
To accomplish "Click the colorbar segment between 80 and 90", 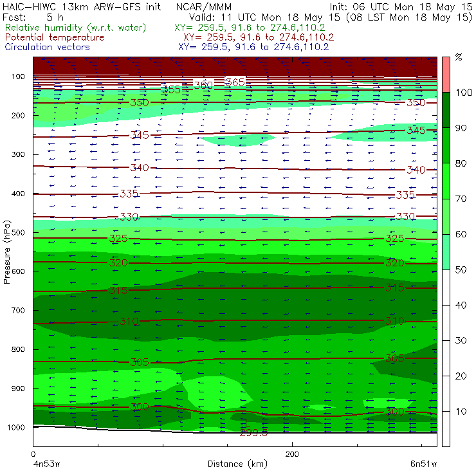I will (446, 145).
